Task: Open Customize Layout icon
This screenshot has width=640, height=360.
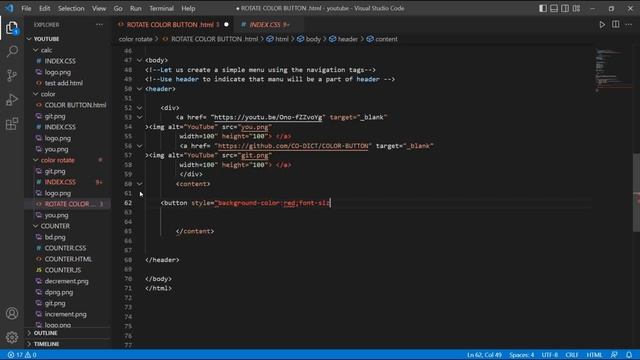Action: tap(576, 8)
